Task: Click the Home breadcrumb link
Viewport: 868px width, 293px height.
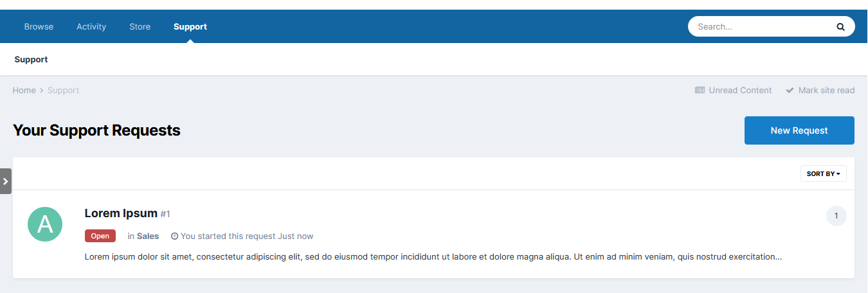Action: [x=24, y=91]
